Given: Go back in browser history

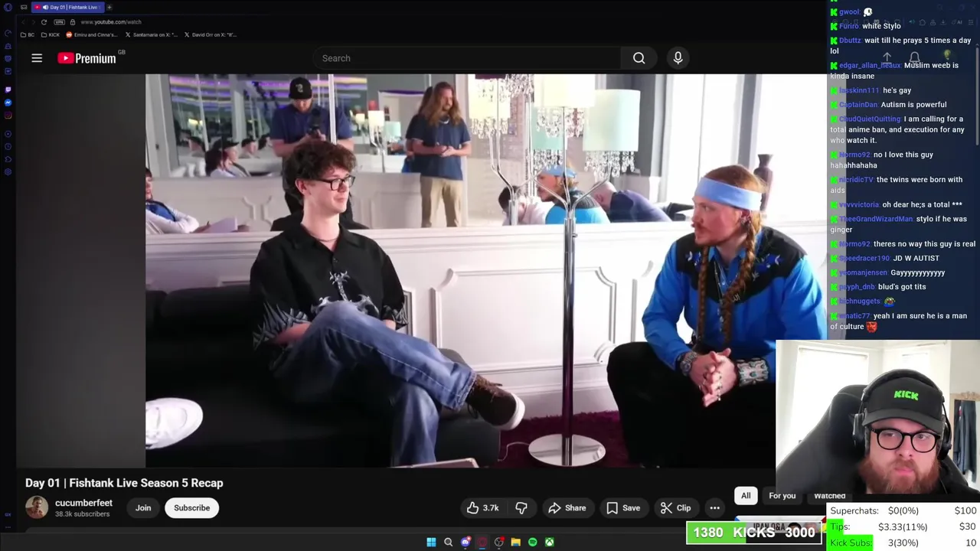Looking at the screenshot, I should tap(21, 21).
